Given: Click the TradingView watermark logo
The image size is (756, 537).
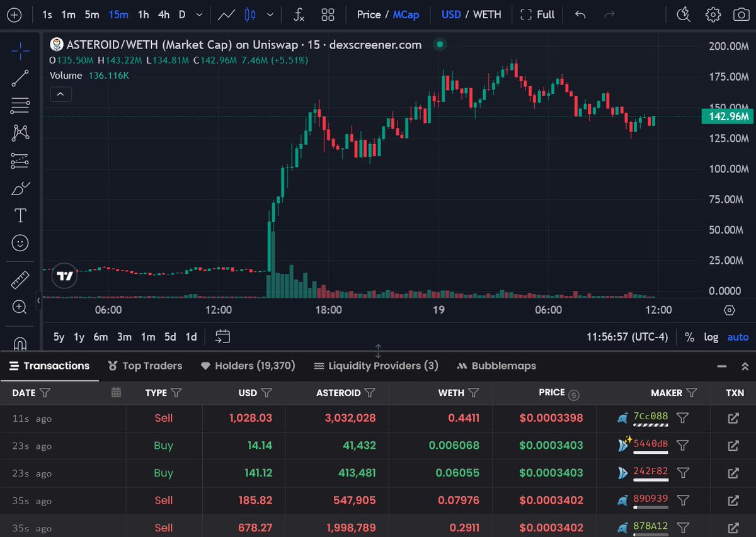Looking at the screenshot, I should 64,276.
